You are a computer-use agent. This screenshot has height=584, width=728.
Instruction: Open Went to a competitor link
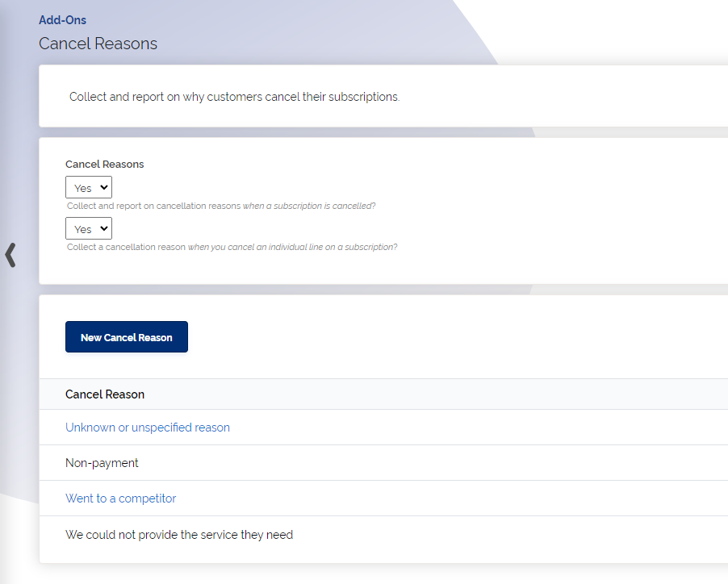(x=121, y=498)
